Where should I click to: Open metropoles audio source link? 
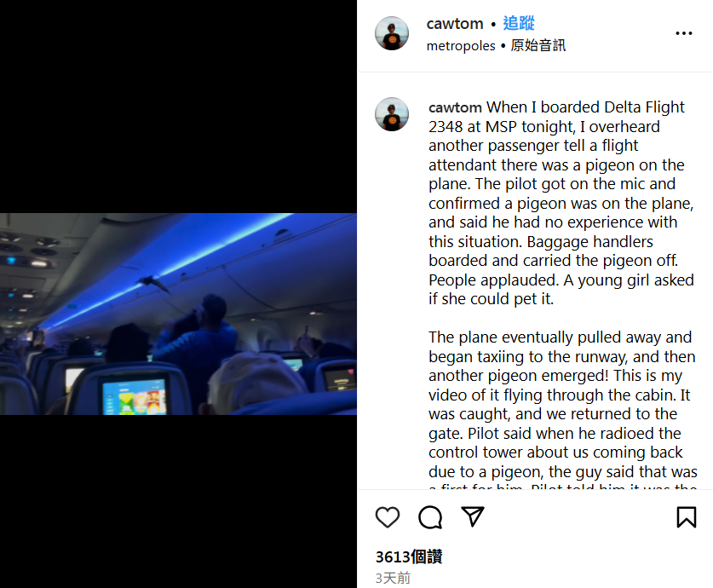coord(461,46)
